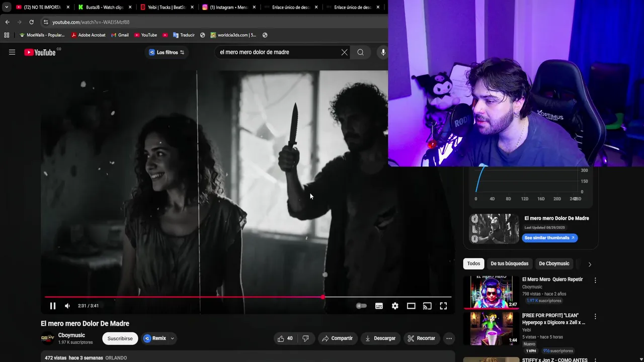Viewport: 644px width, 362px height.
Task: Open the Adobe Acrobat bookmark
Action: (88, 35)
